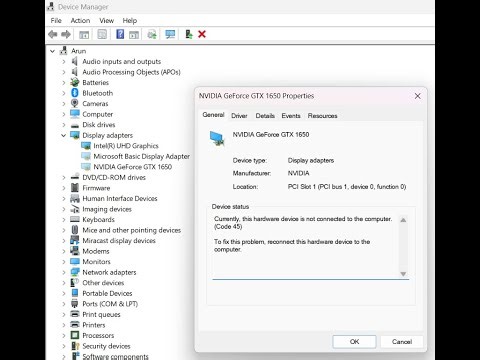Click the Keyboards category icon
The height and width of the screenshot is (360, 480).
[x=75, y=219]
